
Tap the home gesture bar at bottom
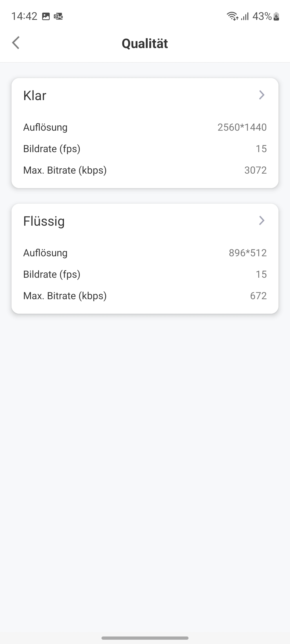point(145,638)
